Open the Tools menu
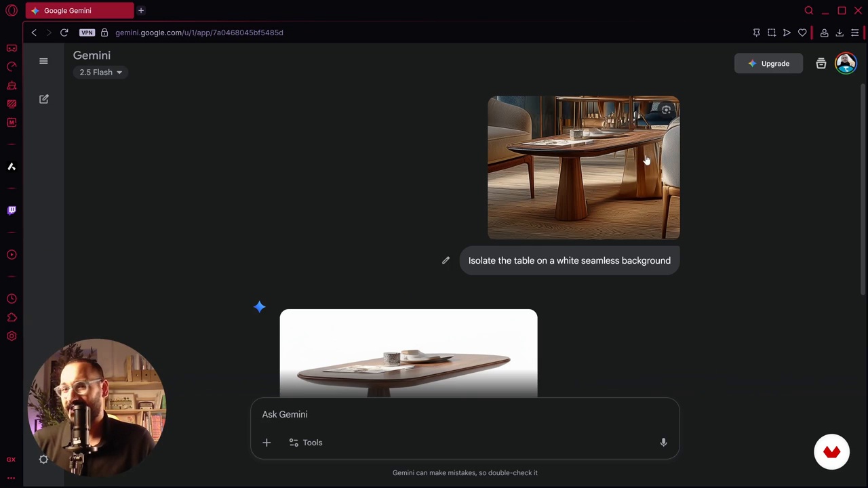 (306, 443)
